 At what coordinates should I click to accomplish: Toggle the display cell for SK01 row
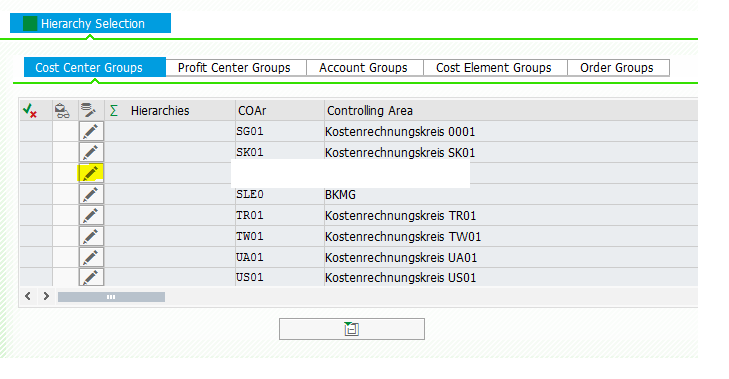(65, 153)
